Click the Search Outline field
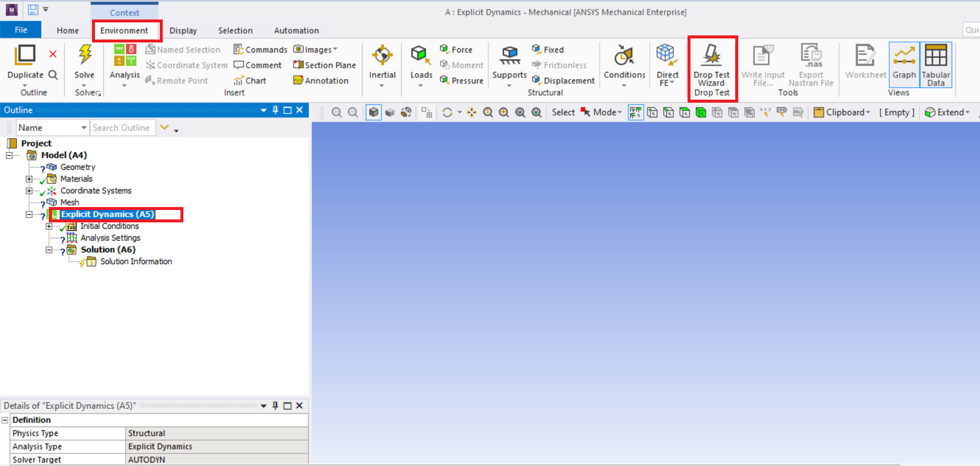The width and height of the screenshot is (980, 466). [123, 127]
